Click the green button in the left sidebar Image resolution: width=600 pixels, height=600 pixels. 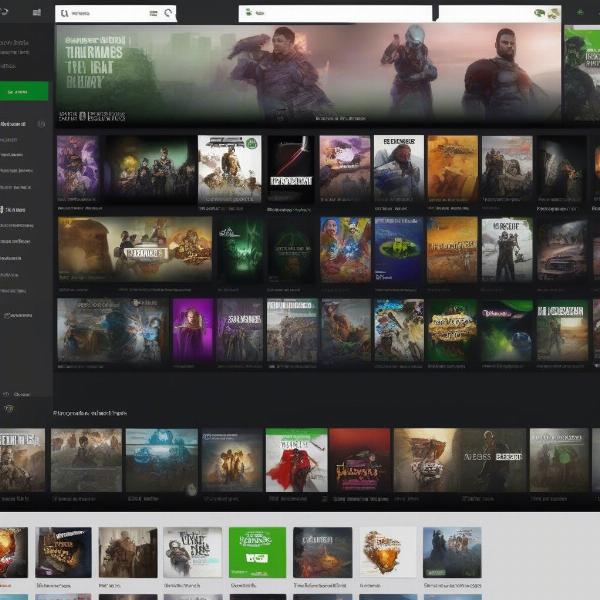pyautogui.click(x=24, y=91)
